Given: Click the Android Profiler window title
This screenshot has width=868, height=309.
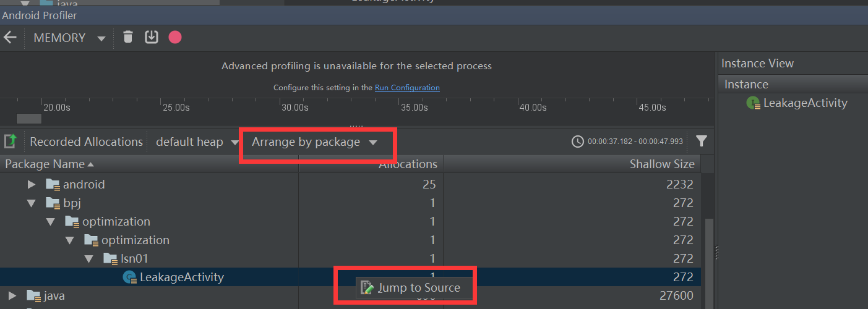Looking at the screenshot, I should coord(40,15).
